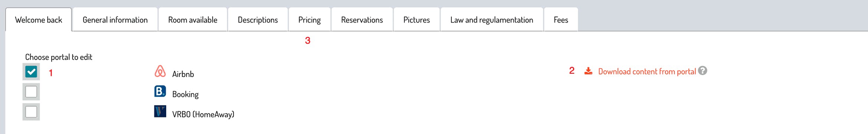The width and height of the screenshot is (868, 134).
Task: Switch to the Pictures tab
Action: pos(417,20)
